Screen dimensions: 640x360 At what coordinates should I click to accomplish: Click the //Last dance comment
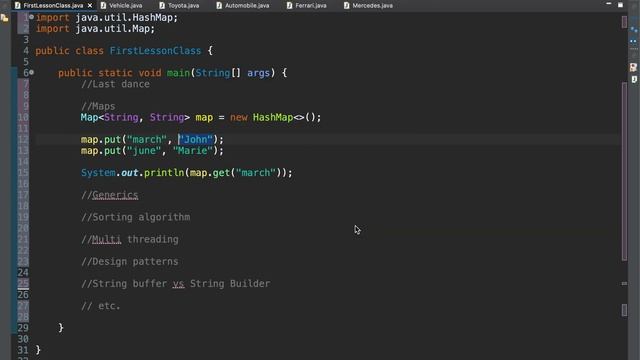pos(116,84)
